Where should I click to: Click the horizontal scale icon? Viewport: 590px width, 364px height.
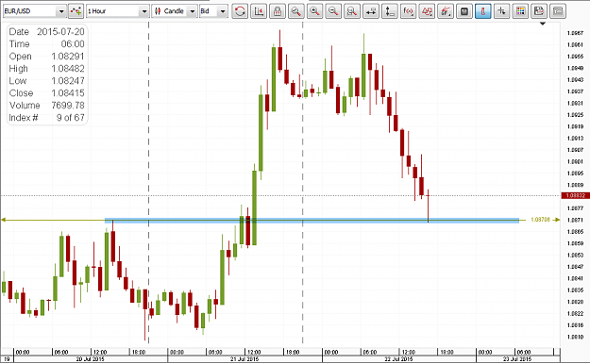(371, 11)
